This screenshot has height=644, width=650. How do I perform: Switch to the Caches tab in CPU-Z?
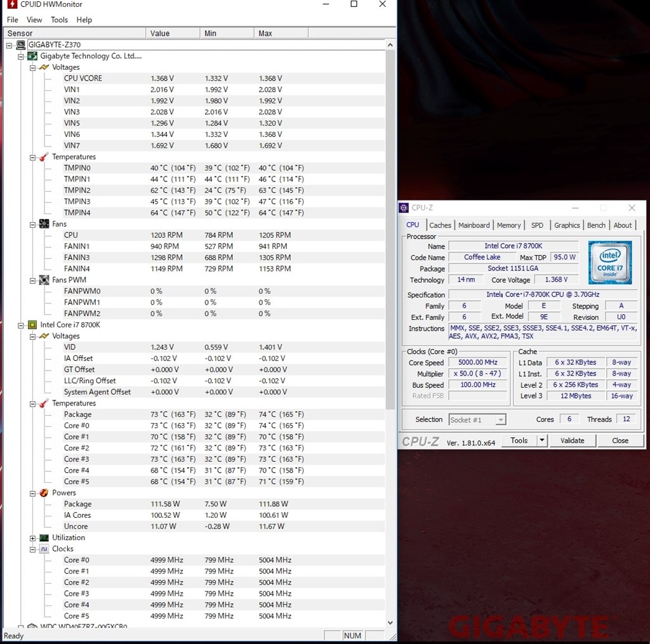pyautogui.click(x=440, y=225)
